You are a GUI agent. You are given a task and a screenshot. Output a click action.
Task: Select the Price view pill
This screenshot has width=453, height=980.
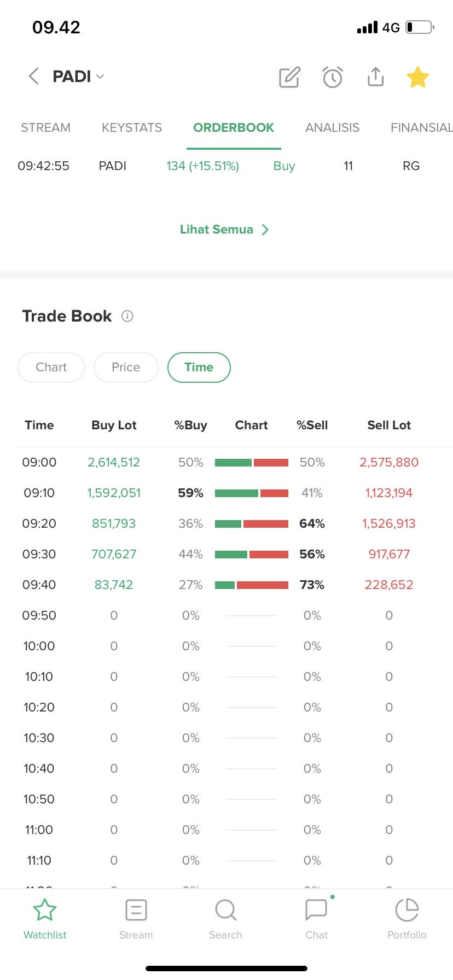[x=126, y=367]
